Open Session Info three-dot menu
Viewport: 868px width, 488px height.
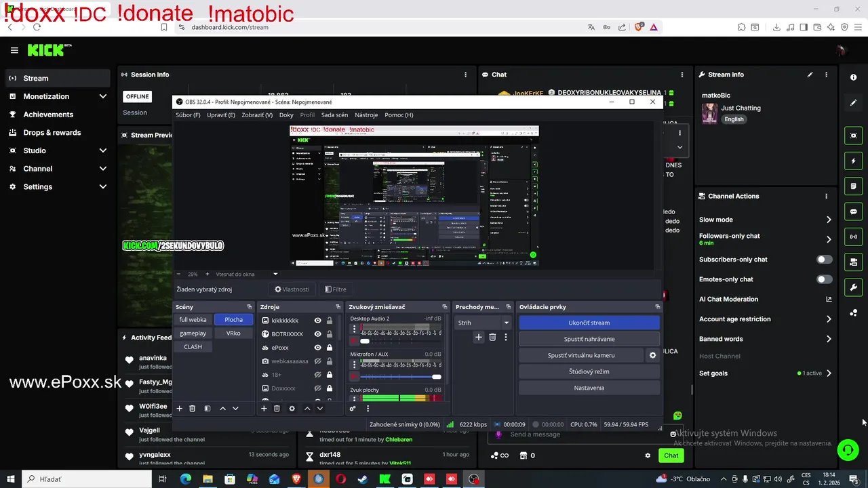[465, 75]
